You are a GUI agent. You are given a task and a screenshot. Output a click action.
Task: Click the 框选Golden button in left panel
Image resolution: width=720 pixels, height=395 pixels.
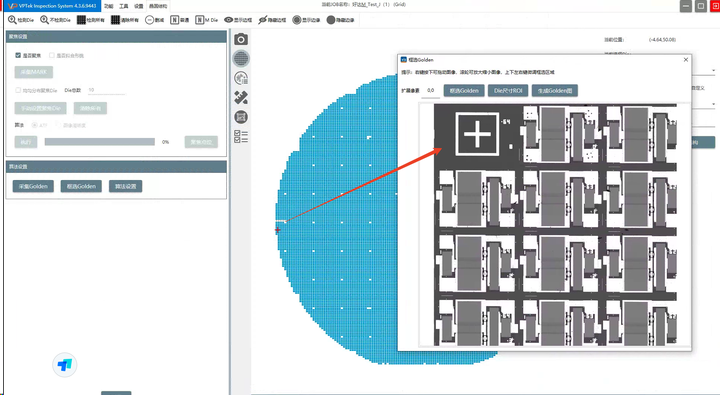click(81, 186)
